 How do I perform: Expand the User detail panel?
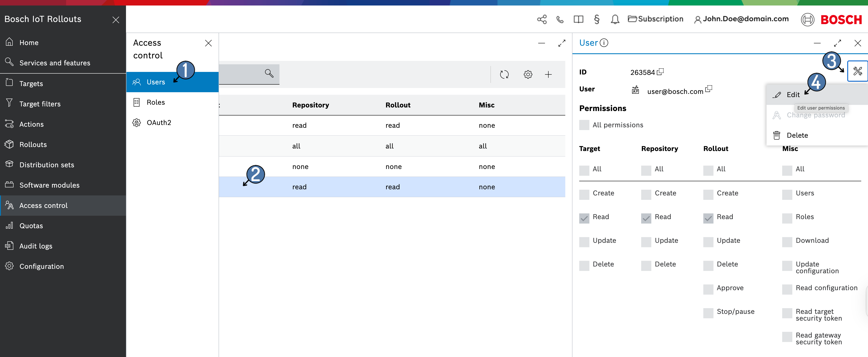click(x=837, y=43)
